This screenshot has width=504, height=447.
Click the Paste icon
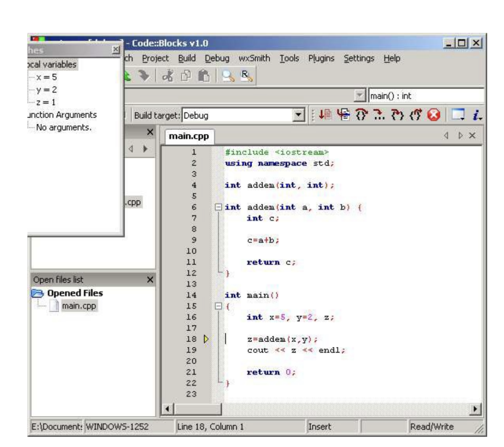(205, 76)
